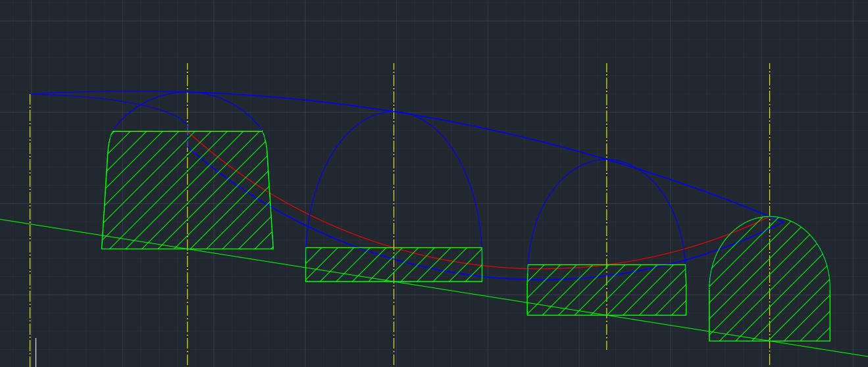Click the short white vertical line at bottom-left
The height and width of the screenshot is (367, 868).
click(x=36, y=352)
